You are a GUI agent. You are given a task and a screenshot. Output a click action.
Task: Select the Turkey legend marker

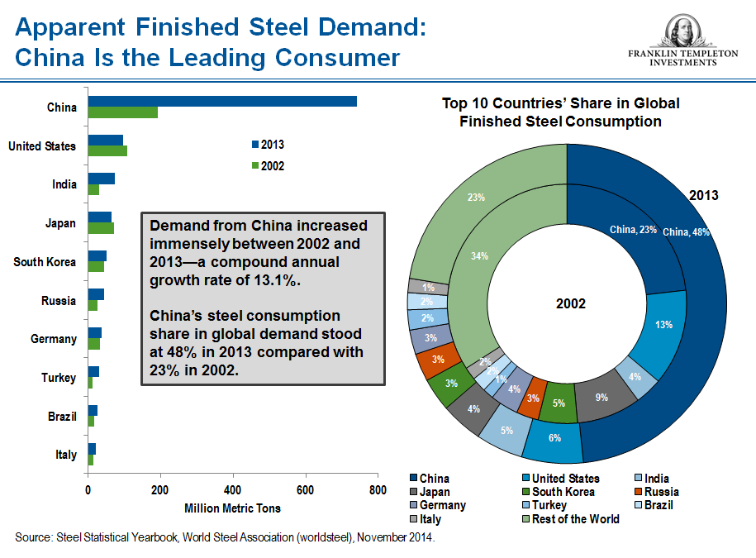pos(526,505)
